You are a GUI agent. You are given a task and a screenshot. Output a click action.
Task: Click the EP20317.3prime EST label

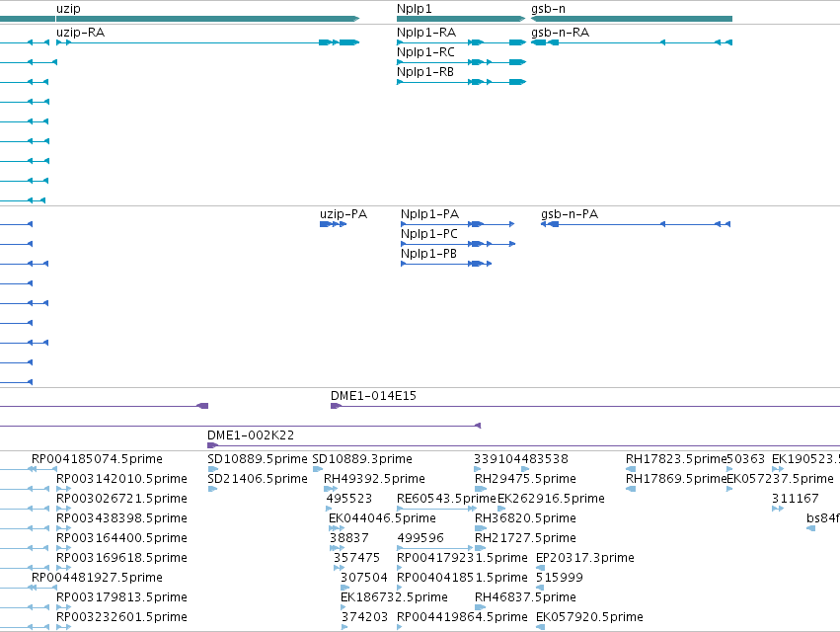pyautogui.click(x=585, y=558)
